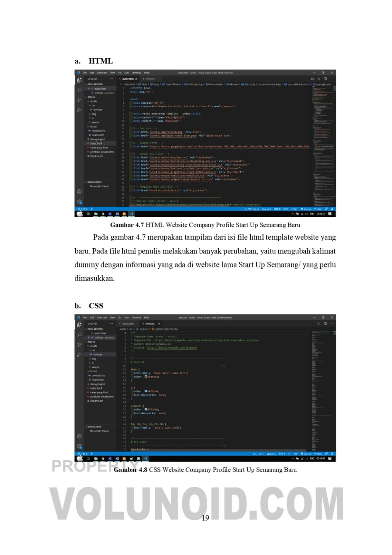392x555 pixels.
Task: Click Windows Task View icon in the upper taskbar
Action: click(x=88, y=214)
